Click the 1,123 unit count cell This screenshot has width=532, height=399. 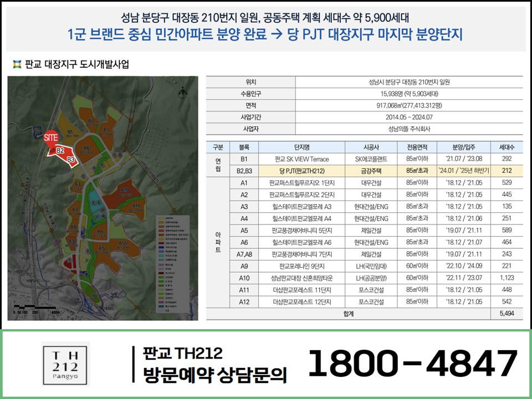click(507, 278)
